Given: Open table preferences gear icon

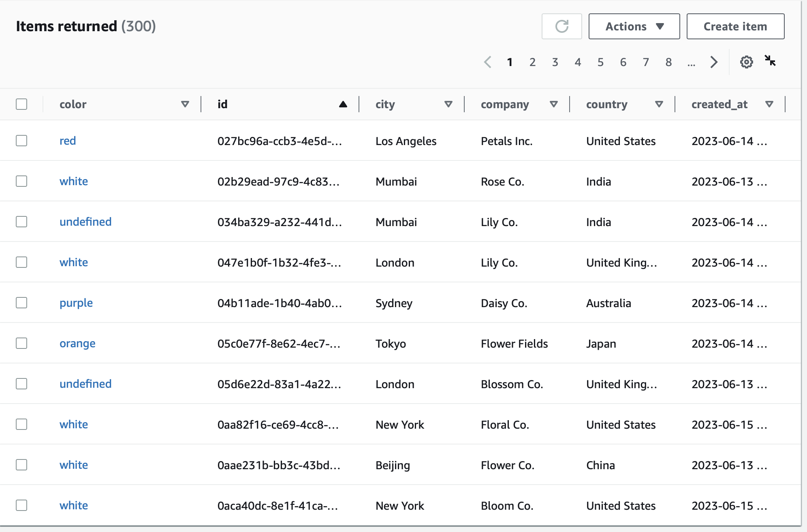Looking at the screenshot, I should (x=746, y=62).
